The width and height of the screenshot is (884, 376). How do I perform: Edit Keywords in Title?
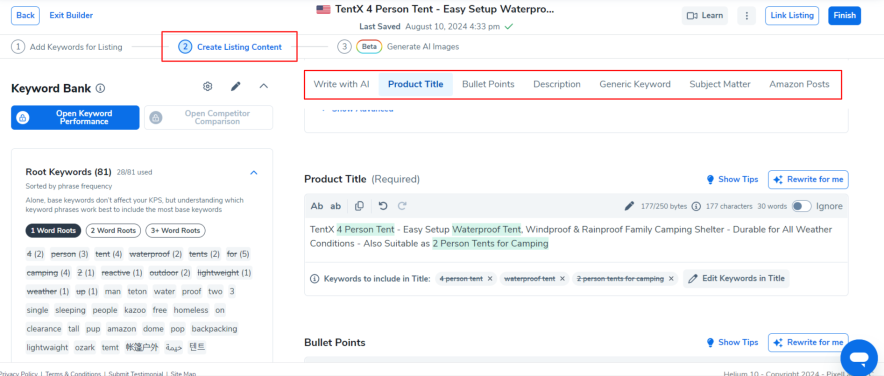[x=736, y=278]
